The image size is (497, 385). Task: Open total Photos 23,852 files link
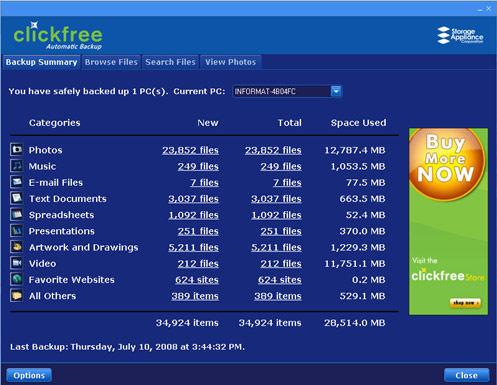[273, 150]
